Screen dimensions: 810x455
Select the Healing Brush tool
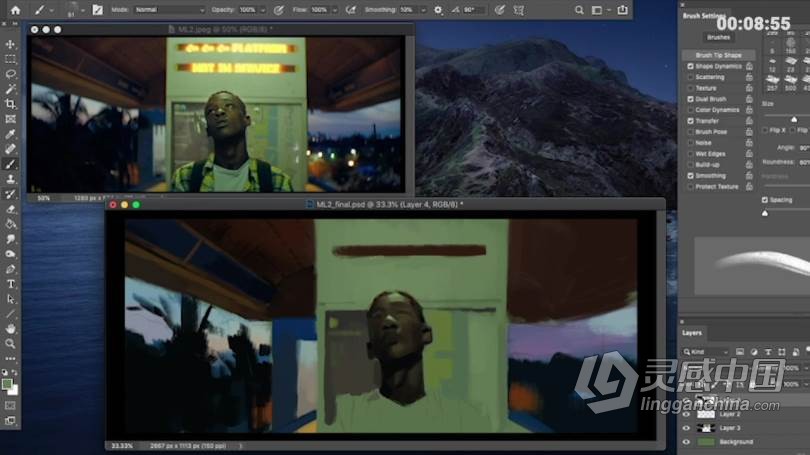pyautogui.click(x=10, y=149)
